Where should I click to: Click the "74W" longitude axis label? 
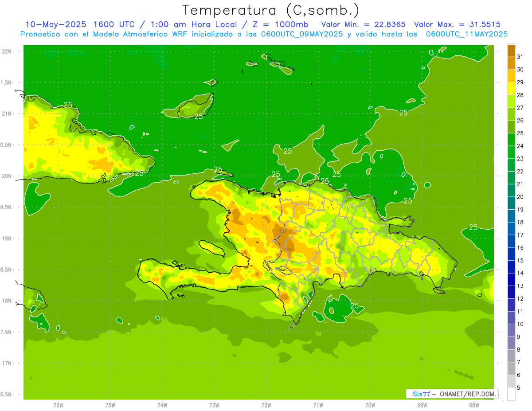pyautogui.click(x=162, y=405)
